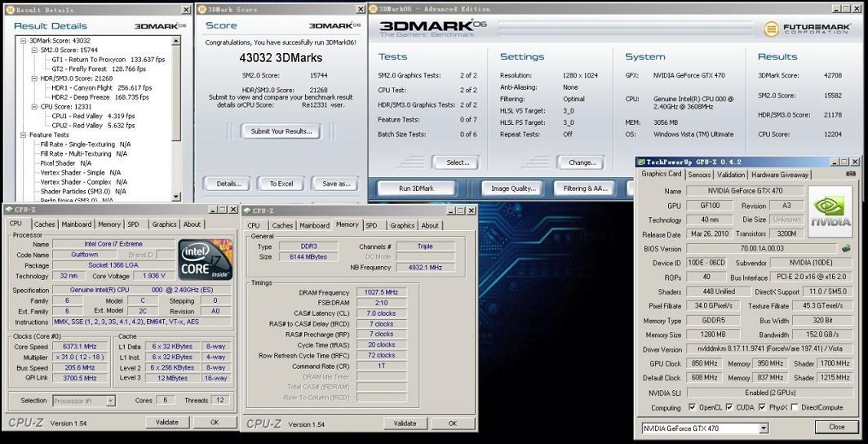Toggle the OpenCL checkbox in GPU-Z

click(x=693, y=407)
